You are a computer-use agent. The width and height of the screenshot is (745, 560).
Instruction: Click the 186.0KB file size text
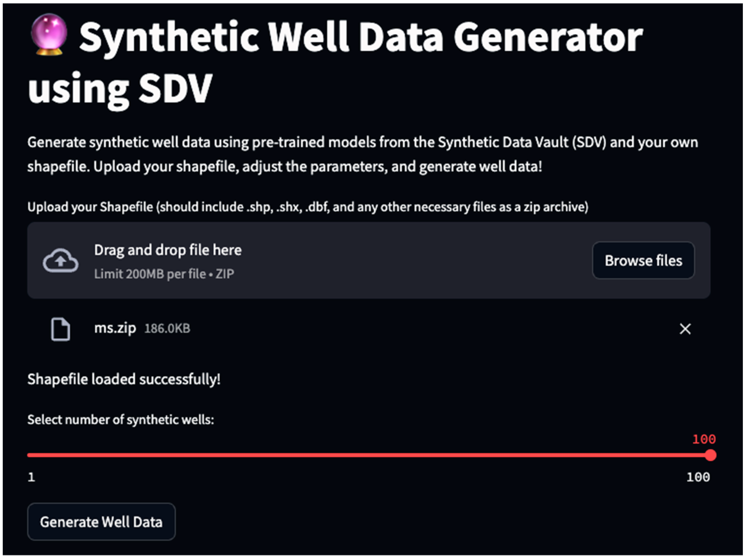(167, 328)
